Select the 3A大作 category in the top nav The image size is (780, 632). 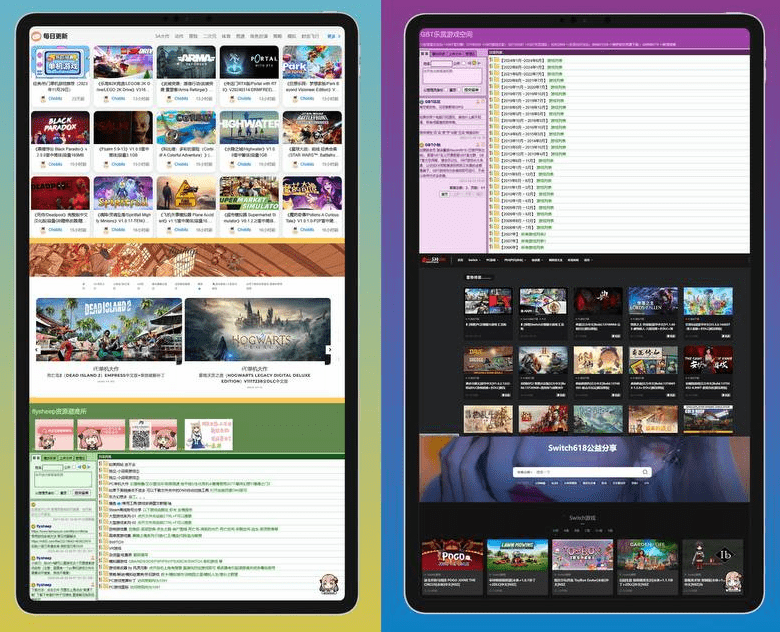[161, 36]
